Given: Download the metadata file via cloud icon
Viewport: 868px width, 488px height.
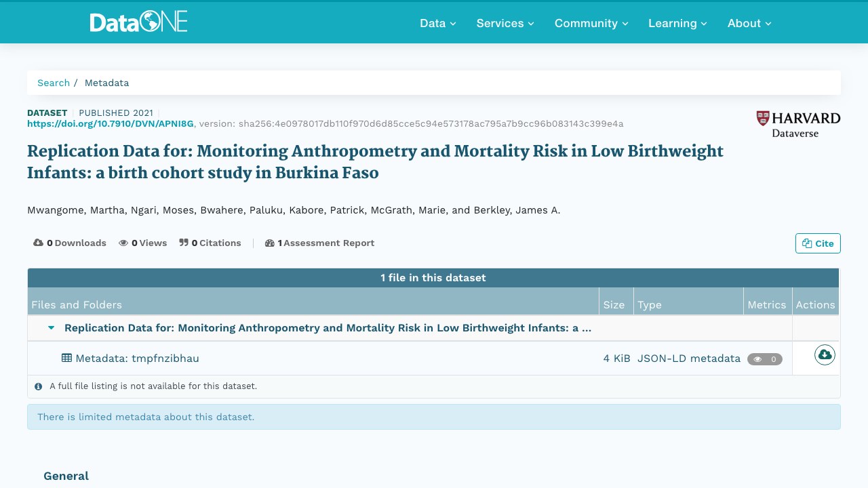Looking at the screenshot, I should point(825,354).
